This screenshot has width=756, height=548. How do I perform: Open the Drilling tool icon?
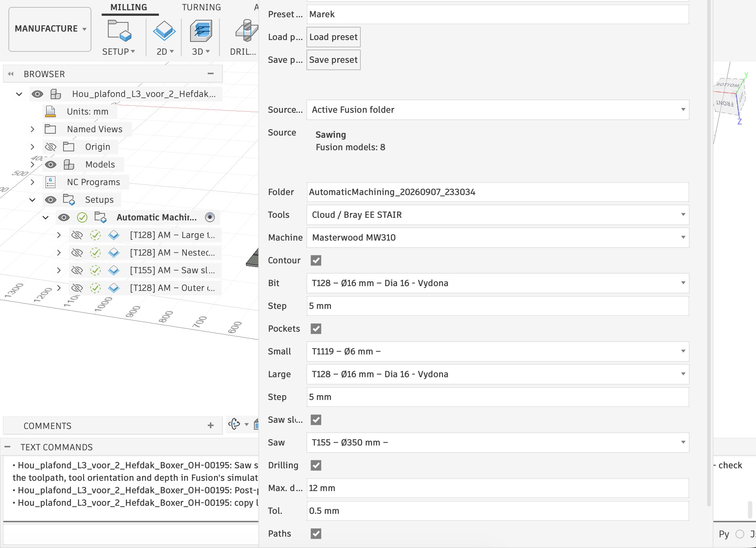point(246,31)
